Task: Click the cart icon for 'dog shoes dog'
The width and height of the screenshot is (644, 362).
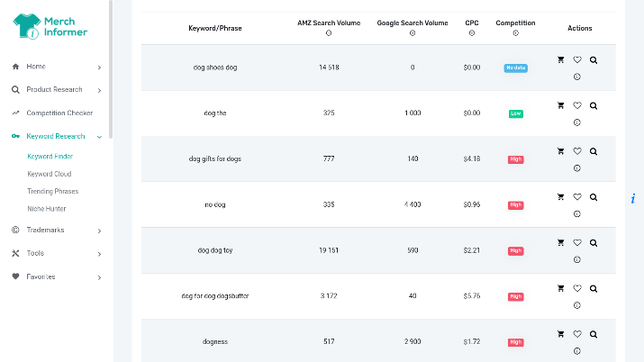Action: point(560,60)
